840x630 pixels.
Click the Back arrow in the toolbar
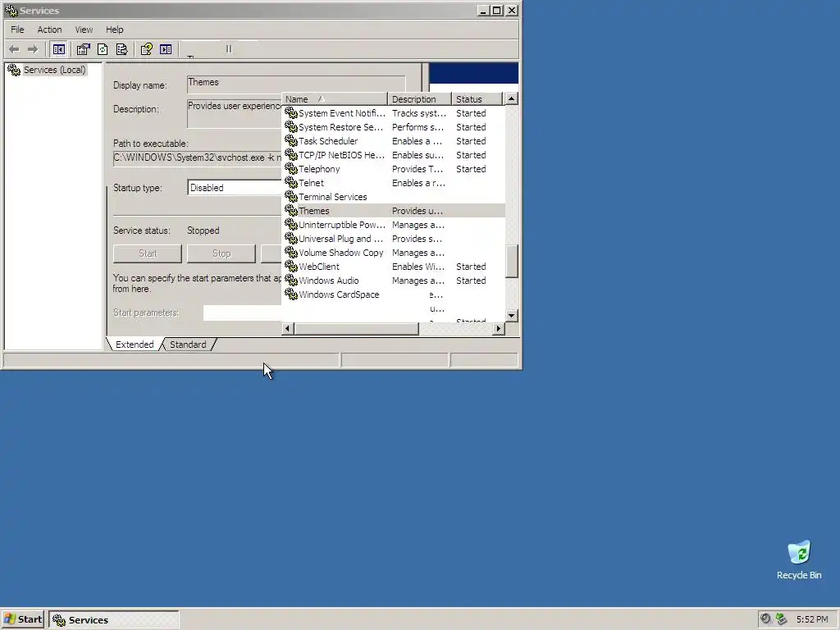(14, 49)
